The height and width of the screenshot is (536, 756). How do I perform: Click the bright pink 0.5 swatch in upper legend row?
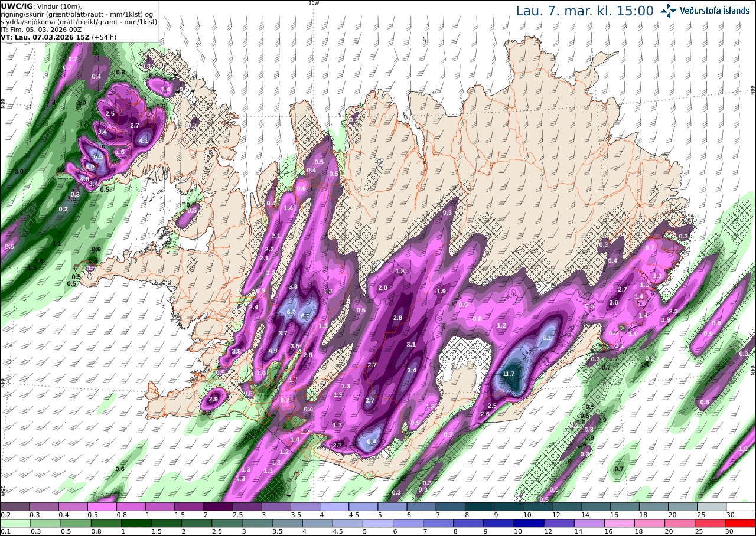coord(102,506)
